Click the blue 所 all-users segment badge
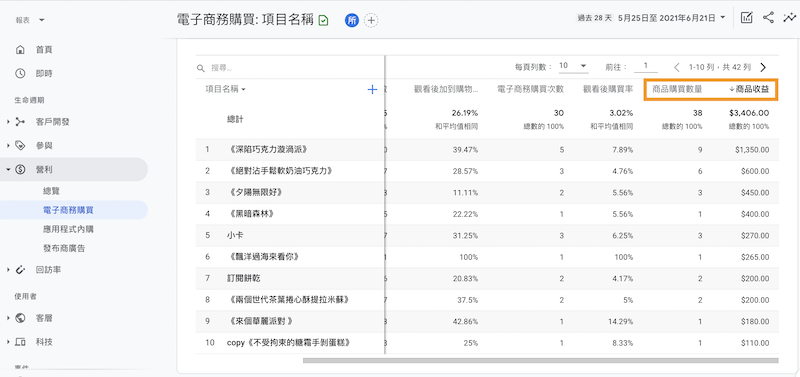Image resolution: width=800 pixels, height=377 pixels. click(x=352, y=20)
